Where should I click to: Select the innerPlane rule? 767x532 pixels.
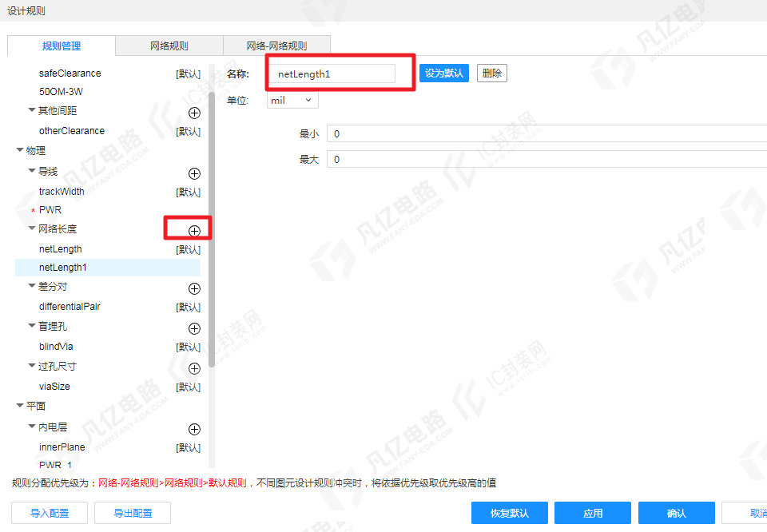tap(62, 447)
